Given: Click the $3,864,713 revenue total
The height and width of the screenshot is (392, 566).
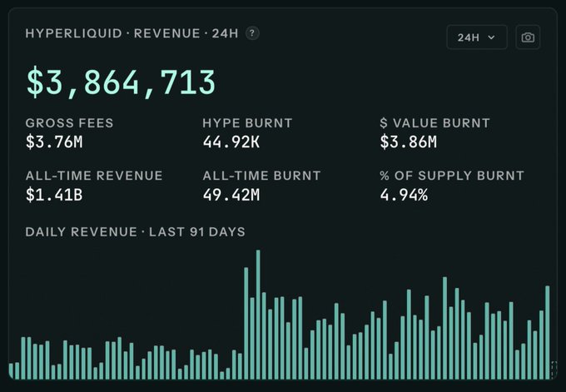Looking at the screenshot, I should (x=121, y=82).
